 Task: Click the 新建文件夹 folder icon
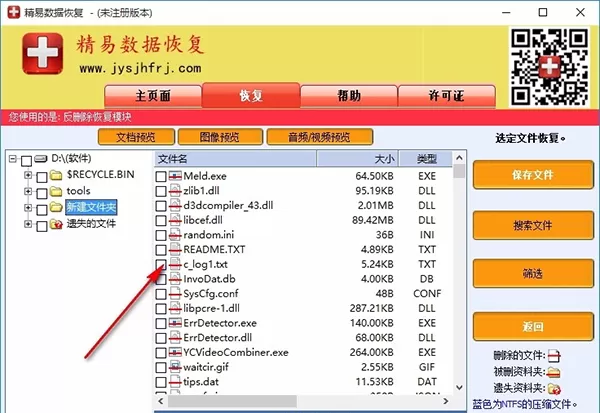coord(56,207)
